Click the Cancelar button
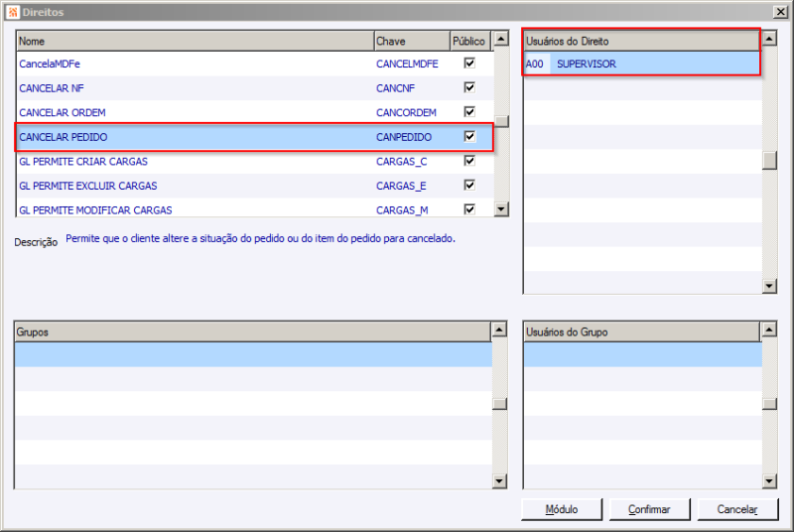The image size is (794, 532). (737, 509)
